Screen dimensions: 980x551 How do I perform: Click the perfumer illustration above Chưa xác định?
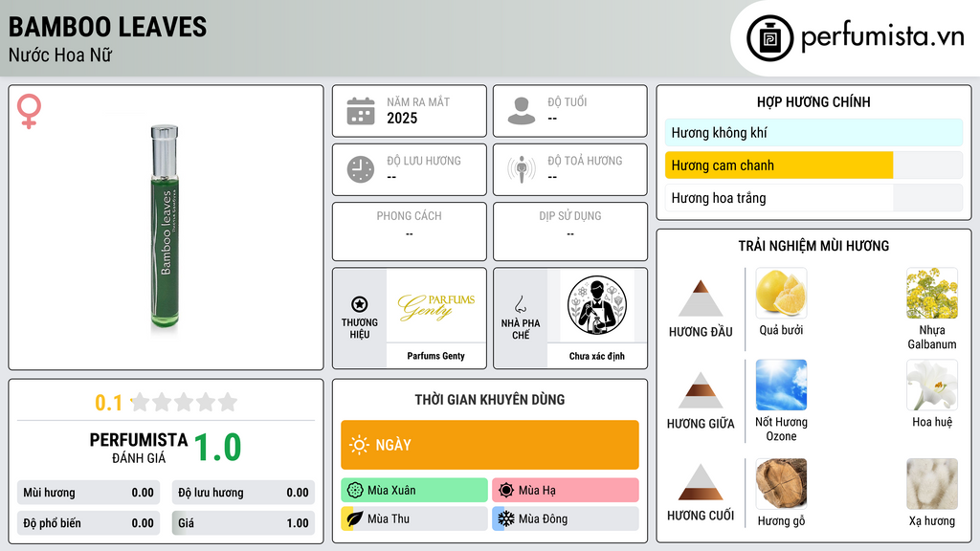597,305
